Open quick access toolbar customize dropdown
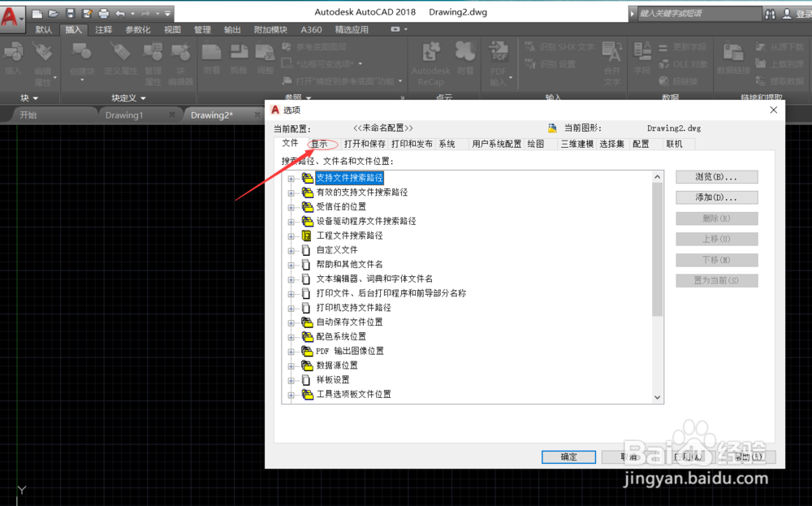 [x=167, y=14]
